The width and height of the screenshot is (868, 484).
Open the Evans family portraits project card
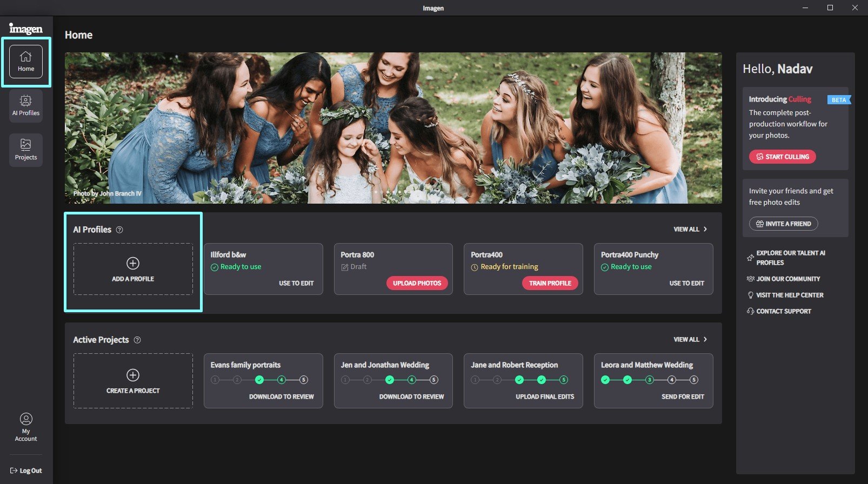[263, 381]
